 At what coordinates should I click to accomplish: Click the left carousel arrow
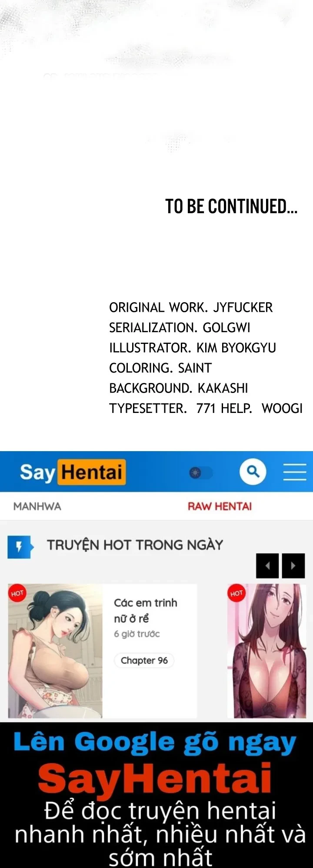click(x=267, y=566)
